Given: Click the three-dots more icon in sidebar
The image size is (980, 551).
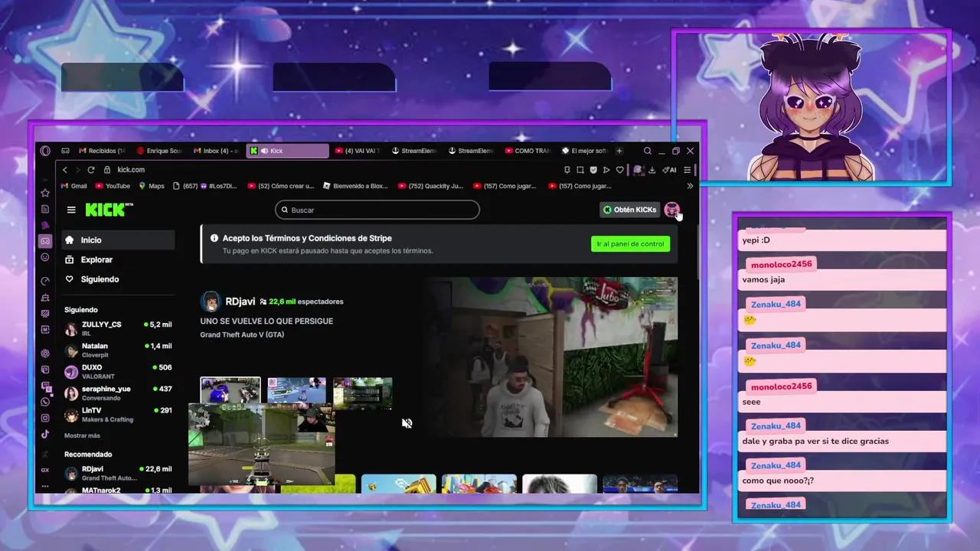Looking at the screenshot, I should coord(45,486).
